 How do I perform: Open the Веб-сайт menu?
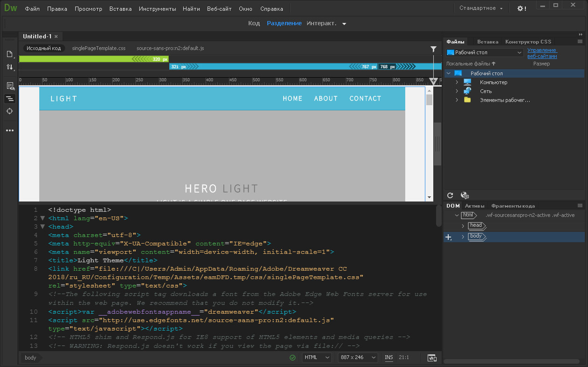coord(219,9)
